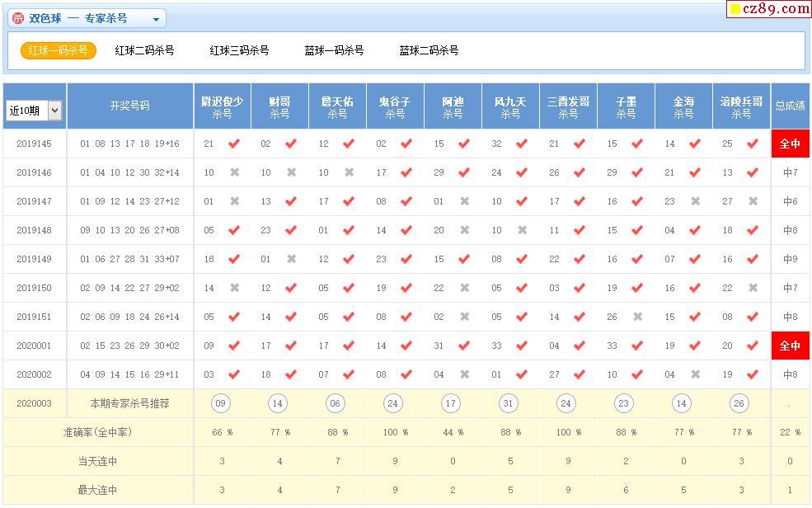The height and width of the screenshot is (508, 812).
Task: Go to the 蓝球一码杀号 tab
Action: 334,50
